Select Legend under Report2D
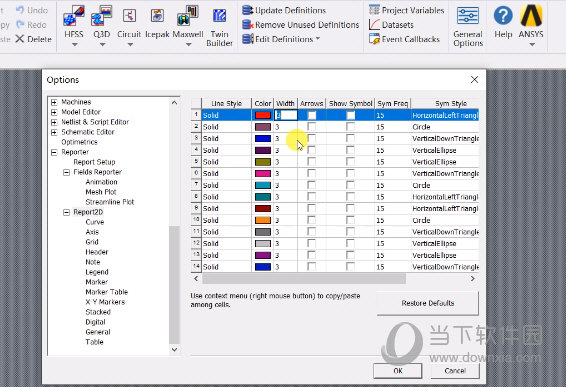 click(x=97, y=272)
